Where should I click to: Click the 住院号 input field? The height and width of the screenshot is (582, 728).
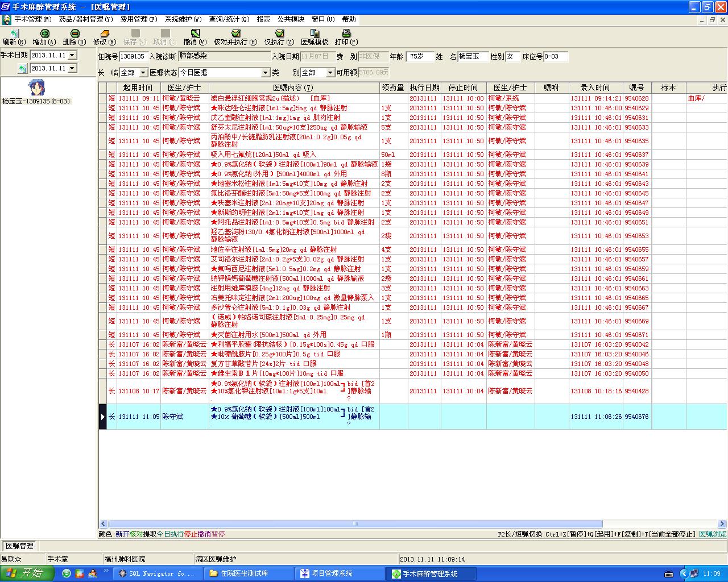point(133,56)
